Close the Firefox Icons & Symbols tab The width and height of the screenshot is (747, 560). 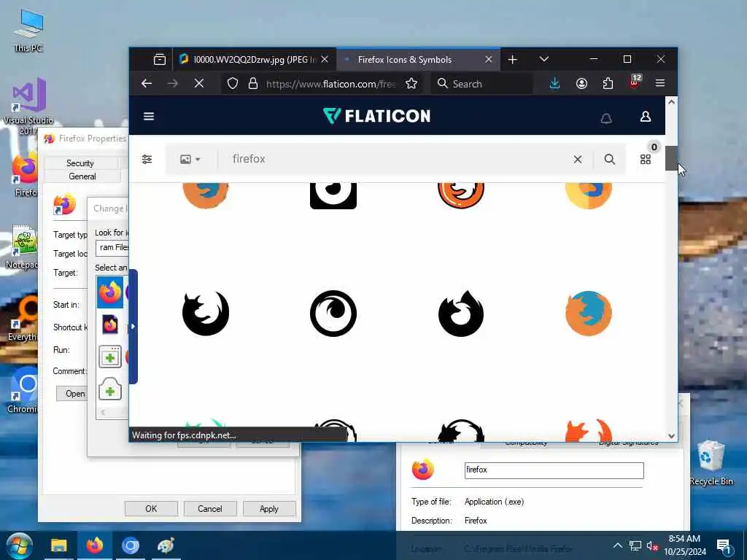(488, 59)
